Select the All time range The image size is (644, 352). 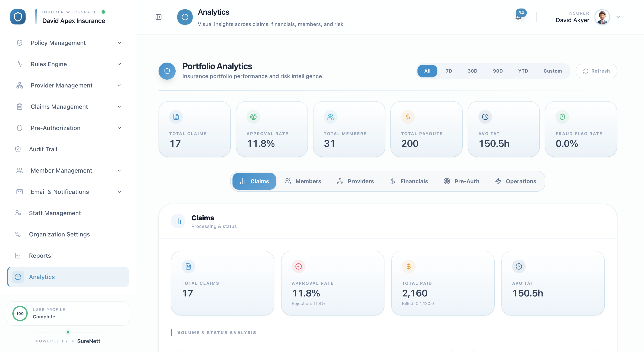pyautogui.click(x=427, y=71)
